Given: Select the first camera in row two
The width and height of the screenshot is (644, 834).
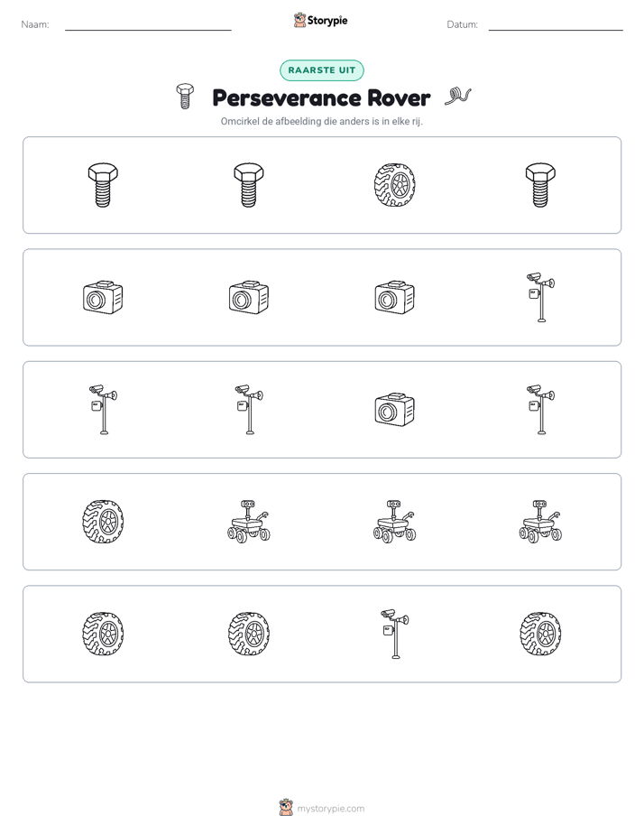Looking at the screenshot, I should [x=103, y=297].
